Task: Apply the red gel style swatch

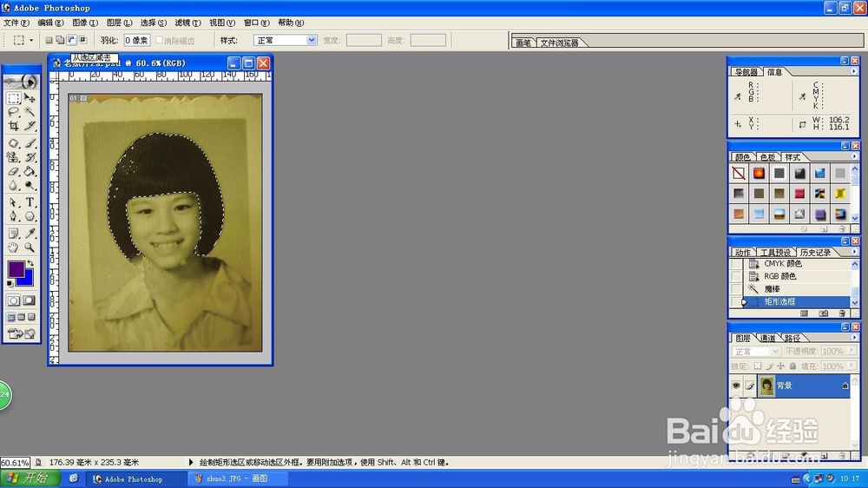Action: (799, 194)
